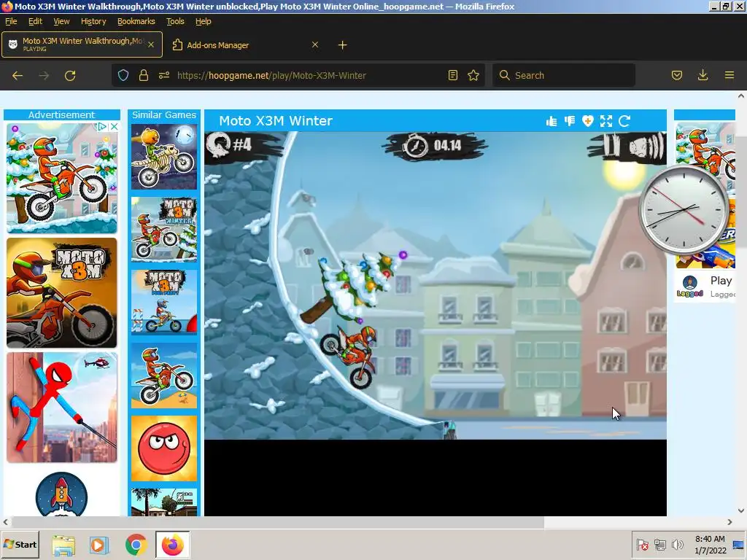Close the Moto X3M Winter tab
Image resolution: width=747 pixels, height=560 pixels.
pos(151,44)
